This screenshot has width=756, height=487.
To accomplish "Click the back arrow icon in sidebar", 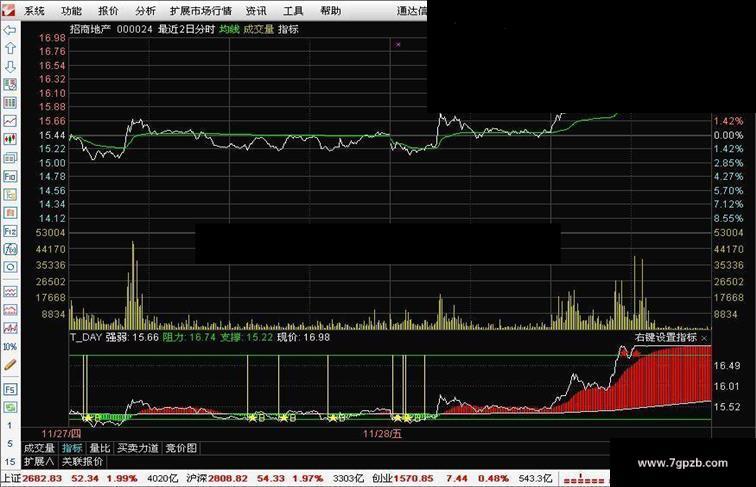I will (10, 30).
